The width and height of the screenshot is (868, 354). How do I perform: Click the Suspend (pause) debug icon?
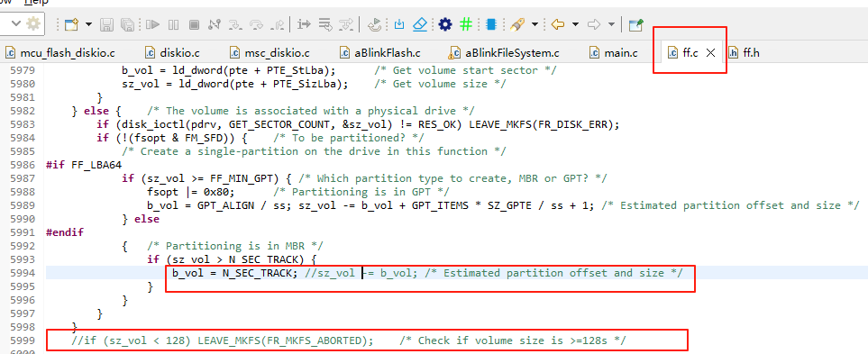(173, 24)
